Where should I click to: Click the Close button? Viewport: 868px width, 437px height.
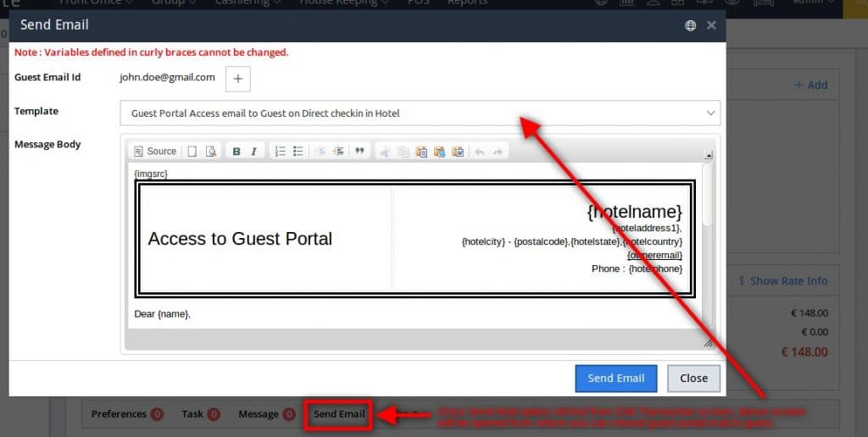coord(693,379)
